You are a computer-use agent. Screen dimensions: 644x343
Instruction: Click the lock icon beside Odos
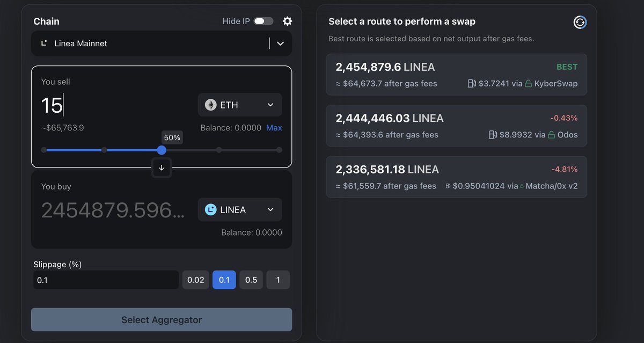(551, 135)
